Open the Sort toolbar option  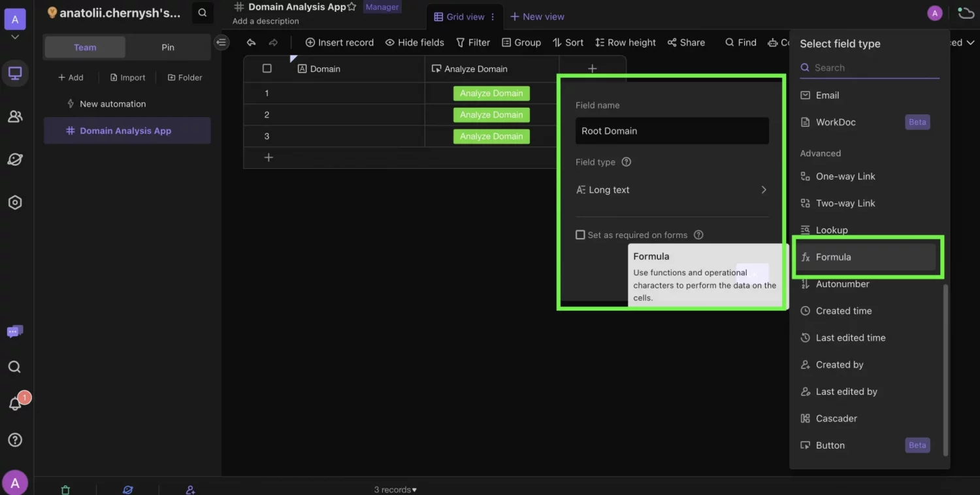(568, 43)
